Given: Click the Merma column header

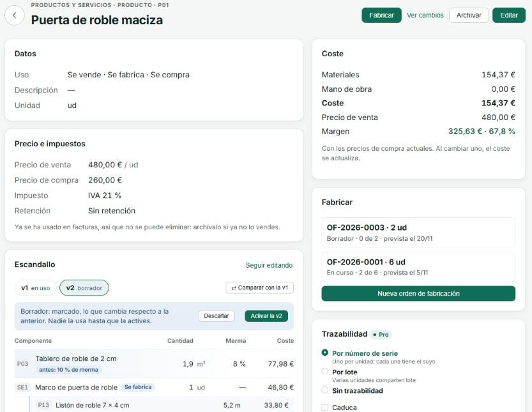Looking at the screenshot, I should point(236,340).
